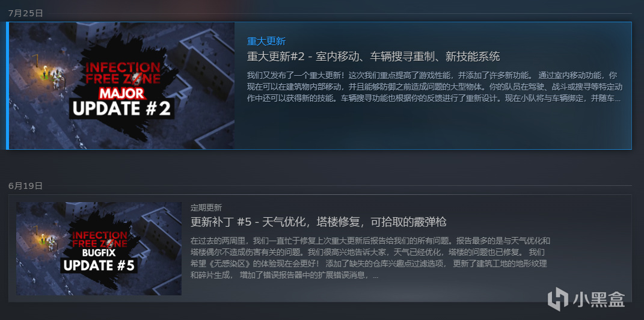Open the Bugfix Update #5 thumbnail image
This screenshot has width=644, height=320.
(99, 248)
